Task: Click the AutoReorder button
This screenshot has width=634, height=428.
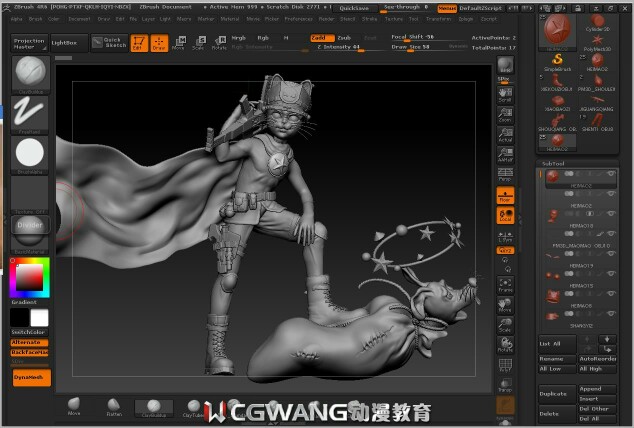Action: pyautogui.click(x=597, y=359)
